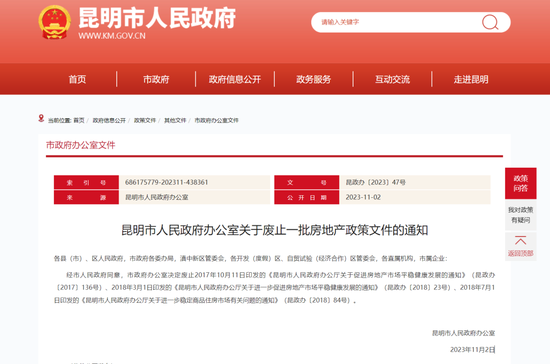Image resolution: width=550 pixels, height=364 pixels.
Task: Select the publish date 2023-11-02
Action: point(363,197)
